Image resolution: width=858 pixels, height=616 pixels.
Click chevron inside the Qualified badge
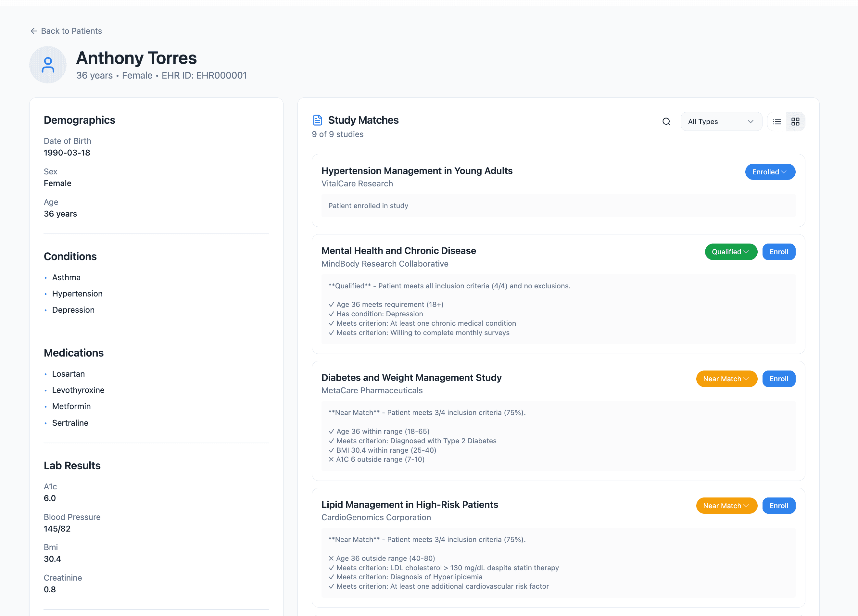tap(746, 252)
